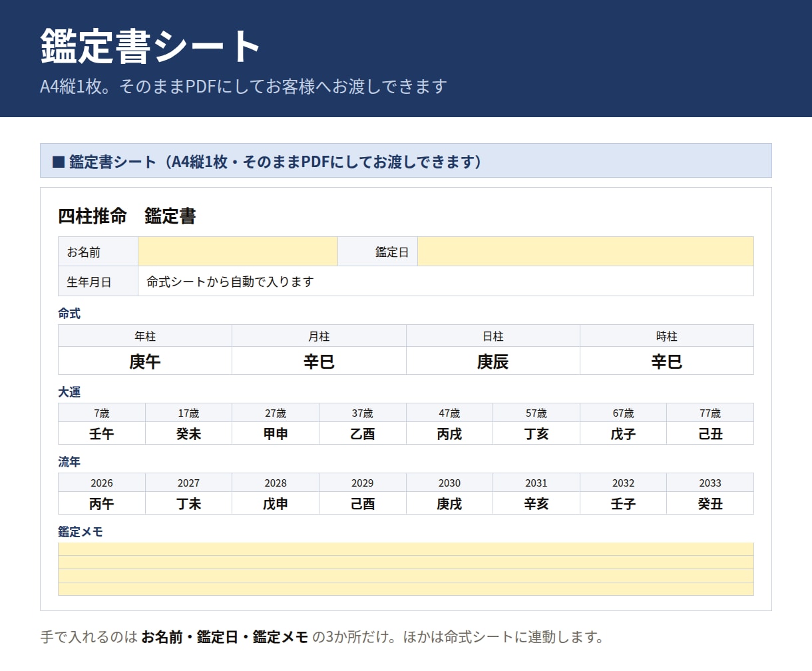Click the お名前 yellow input field
The width and height of the screenshot is (812, 671).
point(238,252)
